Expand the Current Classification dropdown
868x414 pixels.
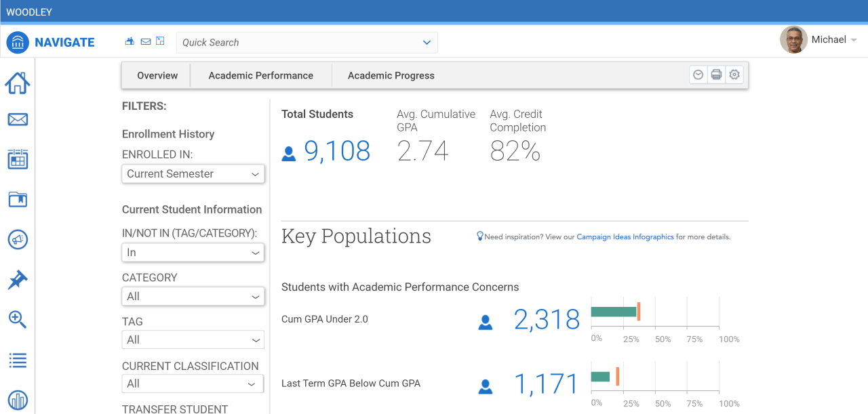[x=193, y=384]
